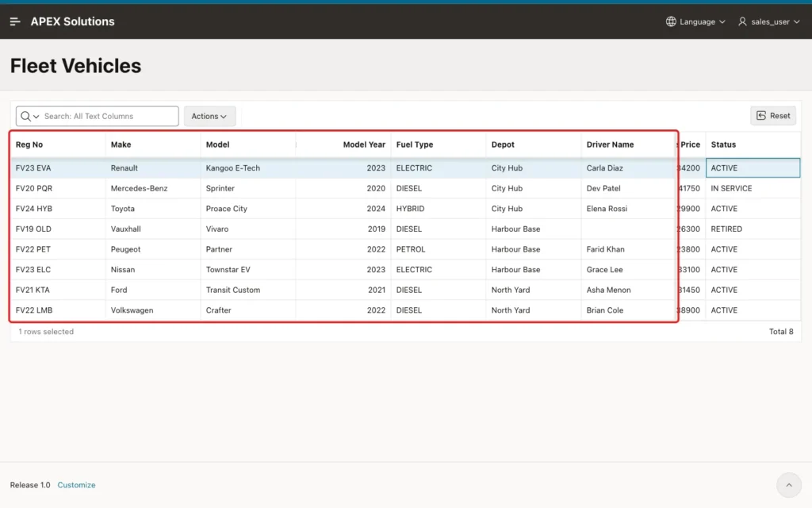Click the Transit Custom model cell

click(x=248, y=290)
